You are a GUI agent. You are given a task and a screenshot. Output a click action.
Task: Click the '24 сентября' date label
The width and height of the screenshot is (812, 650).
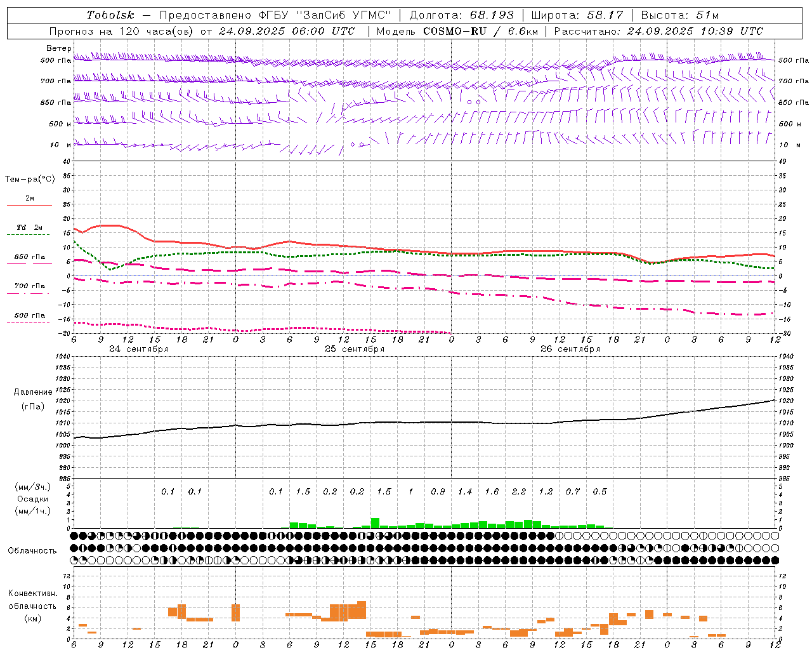tap(138, 349)
